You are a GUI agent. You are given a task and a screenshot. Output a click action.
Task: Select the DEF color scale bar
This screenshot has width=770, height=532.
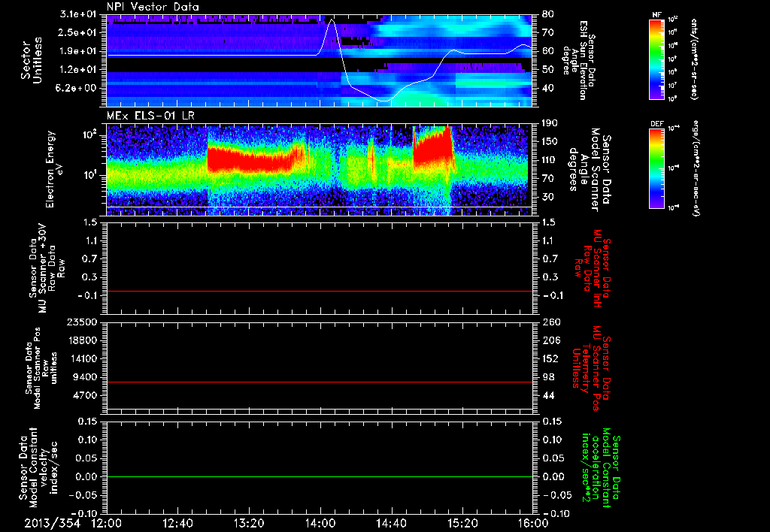tap(657, 168)
